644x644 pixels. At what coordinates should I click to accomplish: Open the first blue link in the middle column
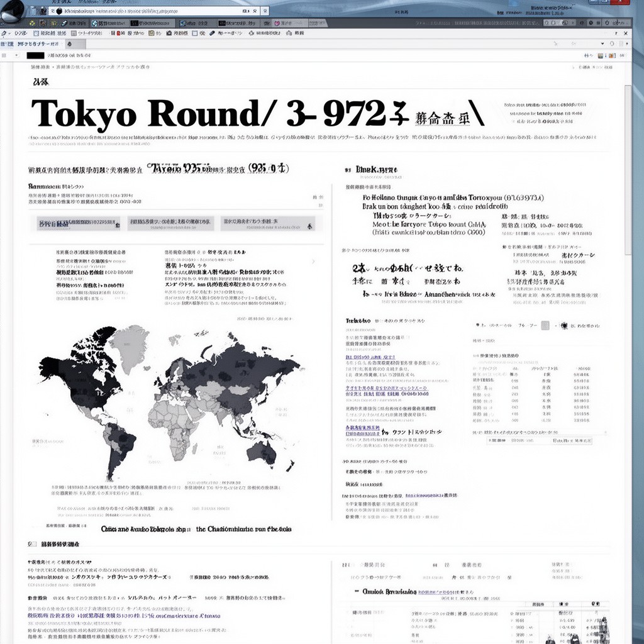pyautogui.click(x=370, y=357)
